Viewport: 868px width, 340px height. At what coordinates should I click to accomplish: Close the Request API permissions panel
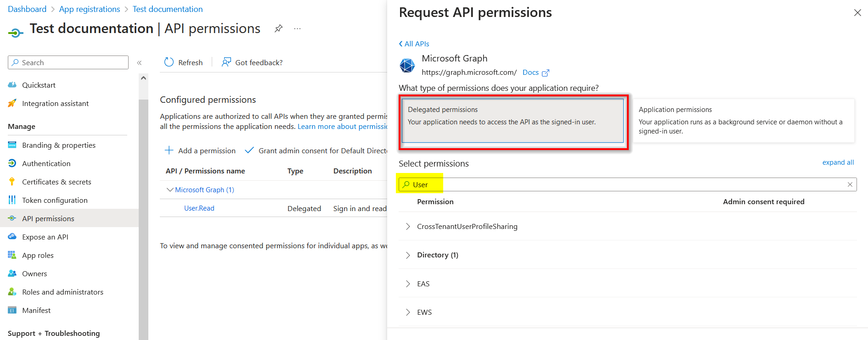click(x=857, y=13)
